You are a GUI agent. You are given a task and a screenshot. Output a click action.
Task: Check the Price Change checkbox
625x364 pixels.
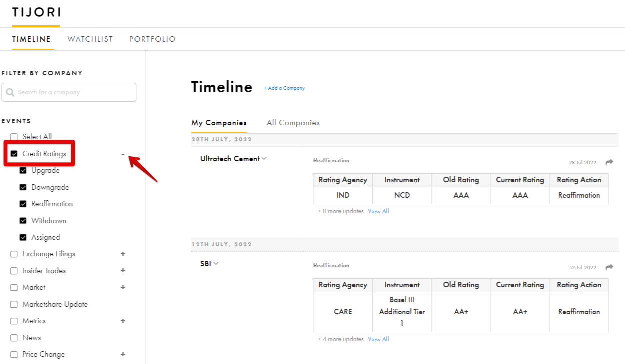[14, 355]
